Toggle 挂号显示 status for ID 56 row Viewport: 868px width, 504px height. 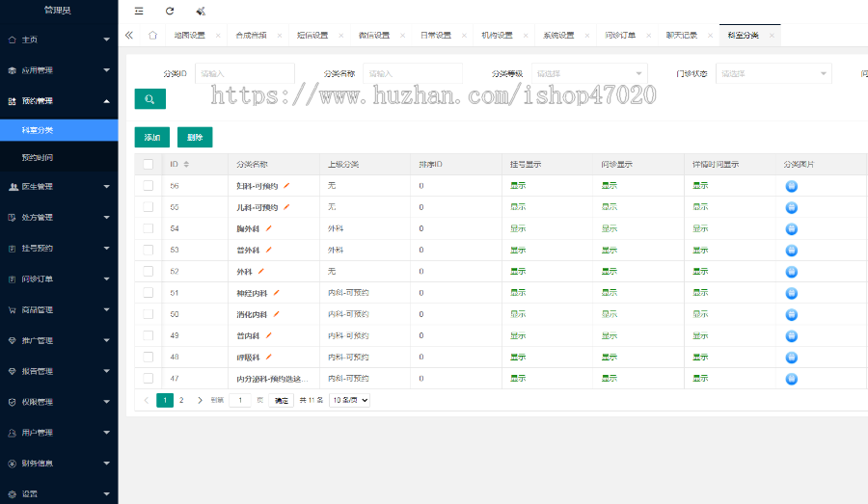click(x=518, y=186)
